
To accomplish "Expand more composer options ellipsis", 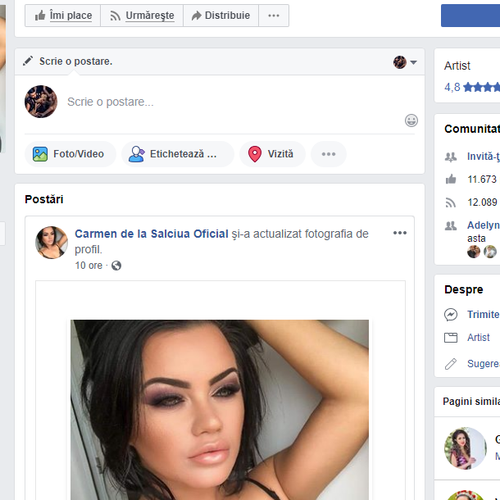I will (329, 154).
